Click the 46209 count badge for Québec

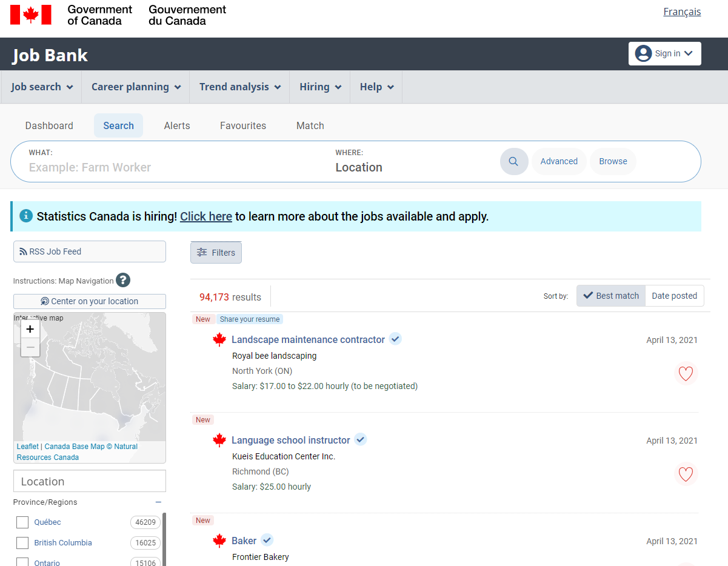(145, 522)
